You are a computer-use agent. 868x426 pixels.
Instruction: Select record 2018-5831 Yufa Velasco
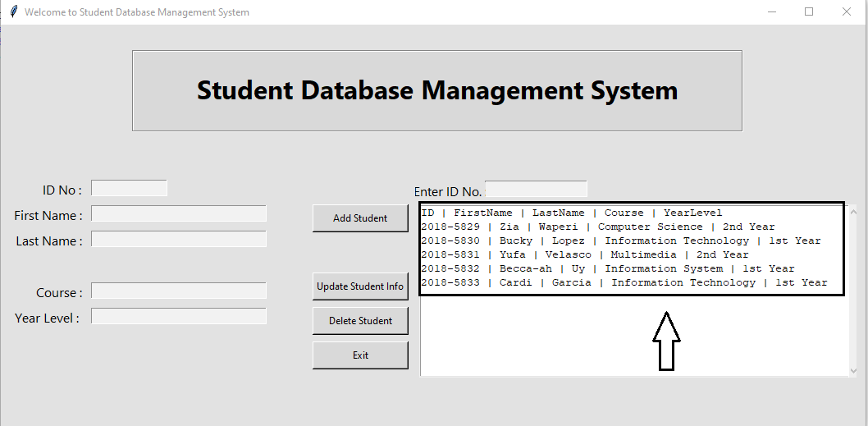585,254
